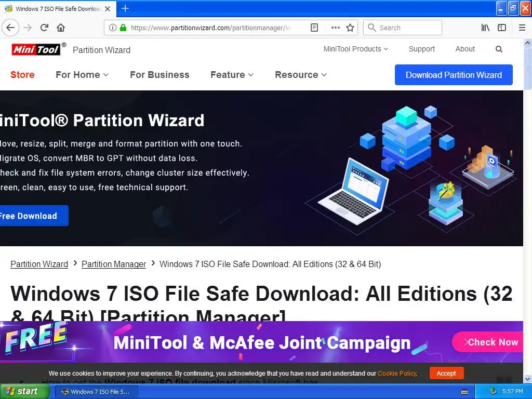Open a new tab with plus icon

(x=125, y=8)
